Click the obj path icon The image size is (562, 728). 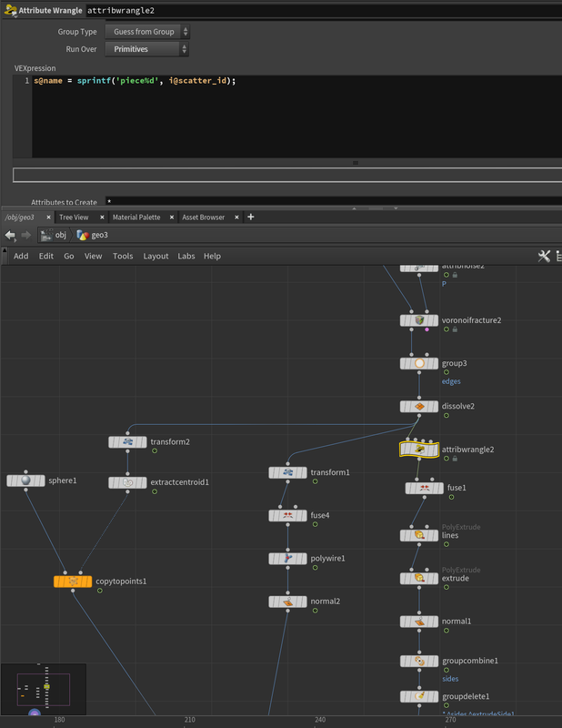tap(46, 236)
